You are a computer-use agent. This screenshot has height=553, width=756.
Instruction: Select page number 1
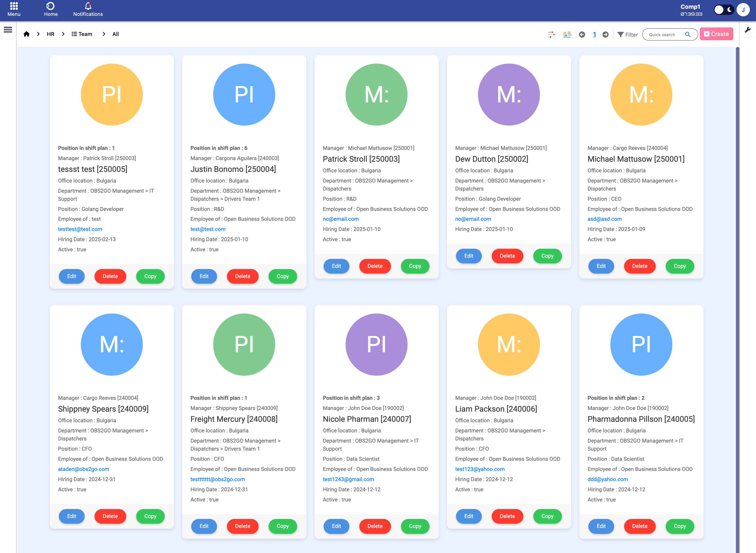[594, 35]
